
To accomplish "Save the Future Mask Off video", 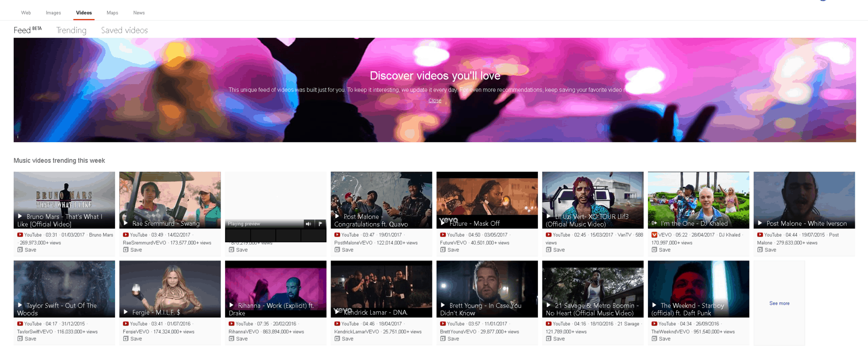I will tap(450, 250).
